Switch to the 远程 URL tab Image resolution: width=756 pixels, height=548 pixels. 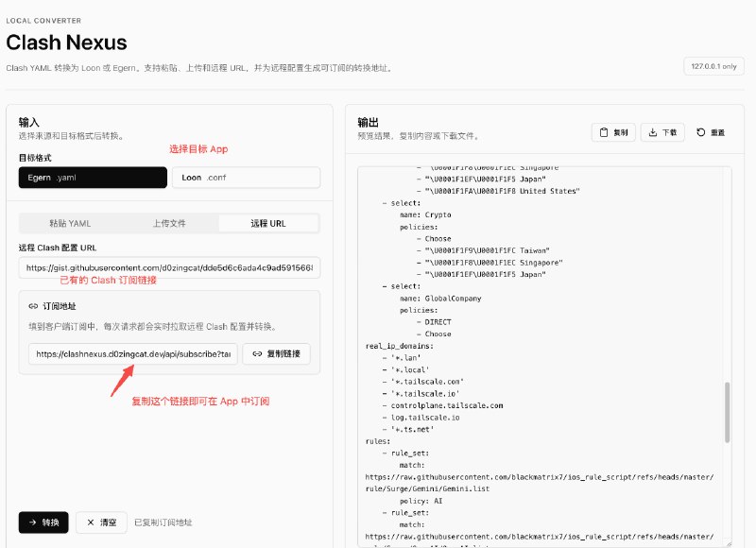pyautogui.click(x=268, y=223)
